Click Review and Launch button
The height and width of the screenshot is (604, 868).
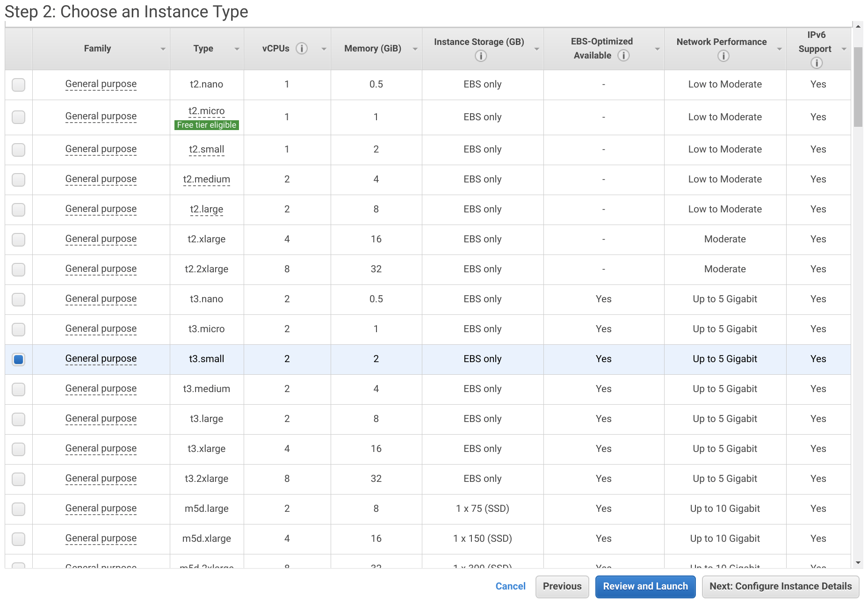tap(645, 587)
